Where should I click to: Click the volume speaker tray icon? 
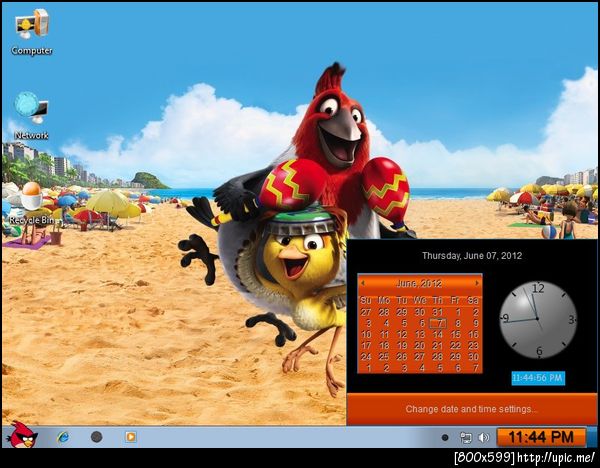click(x=484, y=437)
